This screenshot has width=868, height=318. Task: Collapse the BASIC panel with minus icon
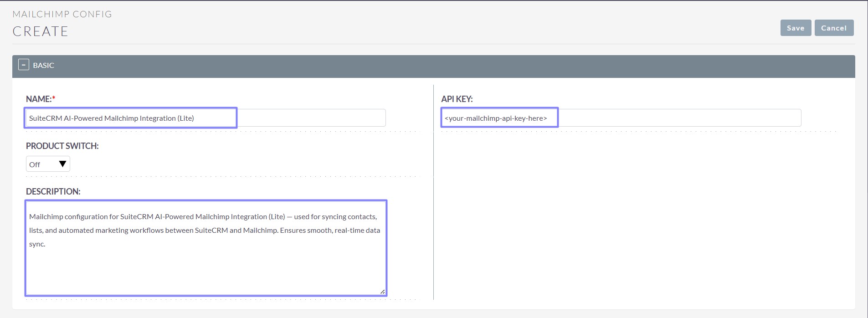[x=24, y=65]
